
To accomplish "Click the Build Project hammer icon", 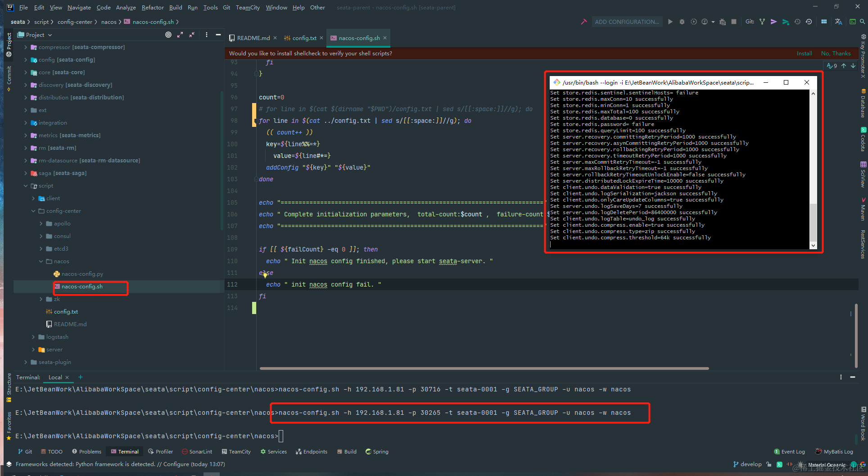I will point(584,22).
